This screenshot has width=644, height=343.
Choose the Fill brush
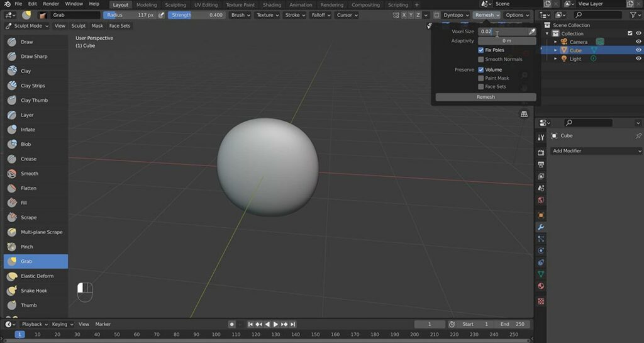[x=36, y=203]
